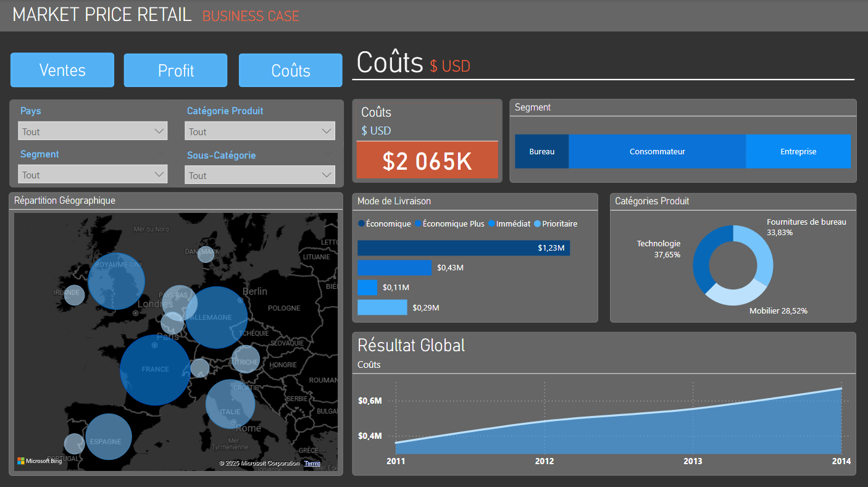Switch to the Profit view

coord(176,70)
